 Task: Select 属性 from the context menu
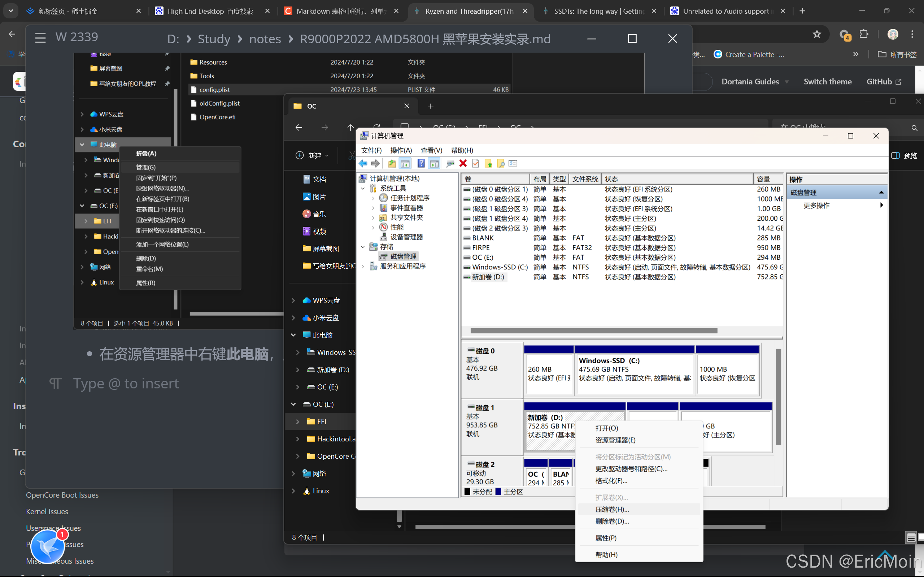tap(605, 537)
